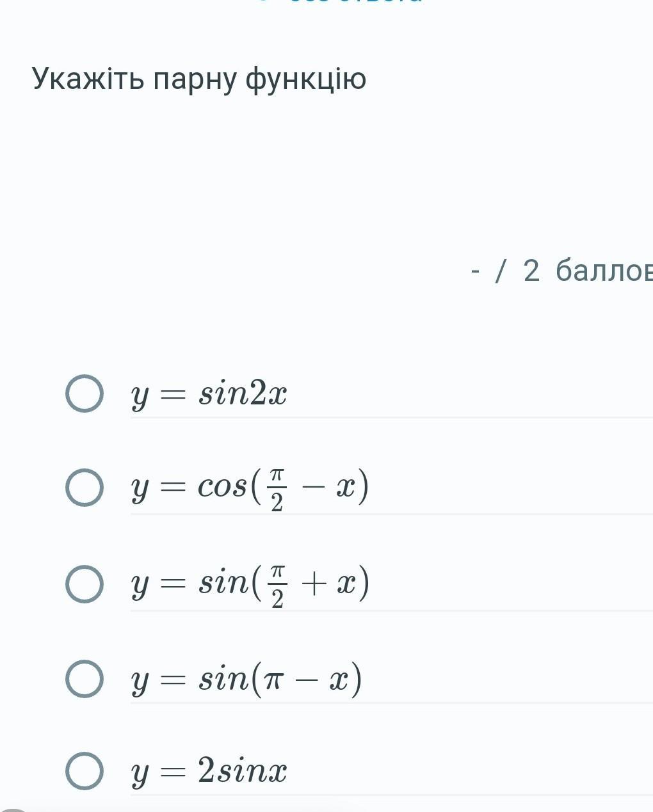Click the formula text y = 2sinx
Image resolution: width=653 pixels, height=812 pixels.
click(209, 770)
